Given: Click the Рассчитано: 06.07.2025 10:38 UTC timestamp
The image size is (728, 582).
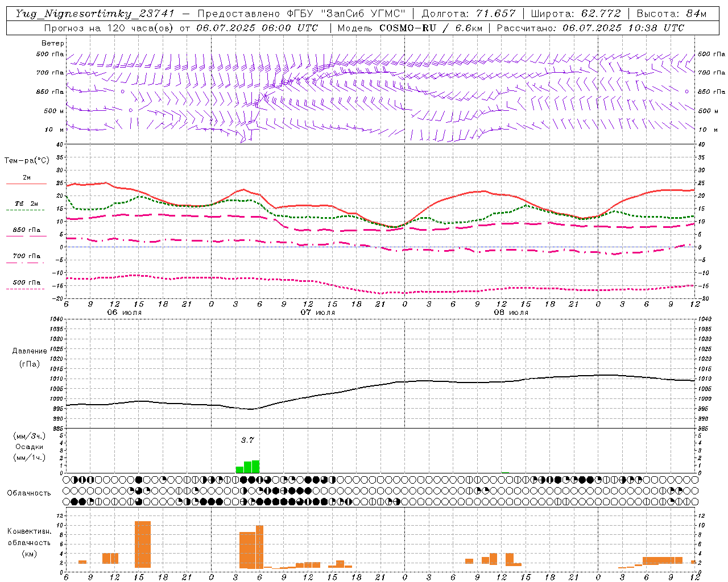Looking at the screenshot, I should pyautogui.click(x=590, y=28).
